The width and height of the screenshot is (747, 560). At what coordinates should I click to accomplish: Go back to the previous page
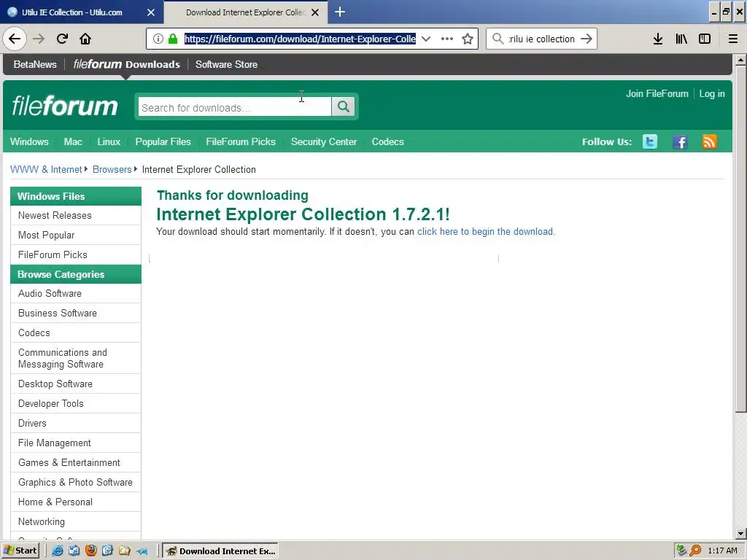15,39
